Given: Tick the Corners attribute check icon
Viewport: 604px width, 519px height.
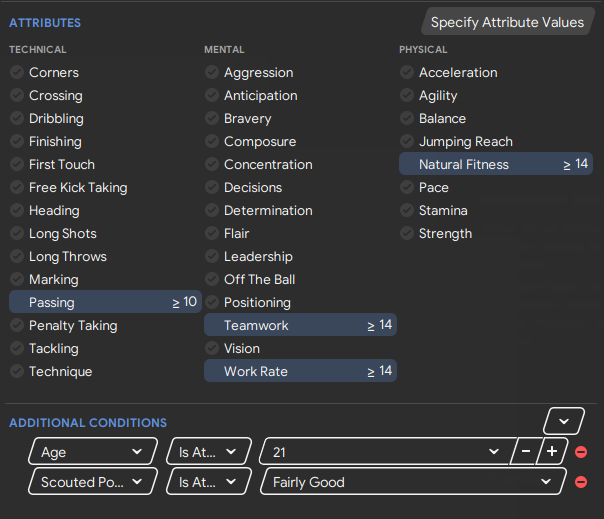Looking at the screenshot, I should 17,72.
